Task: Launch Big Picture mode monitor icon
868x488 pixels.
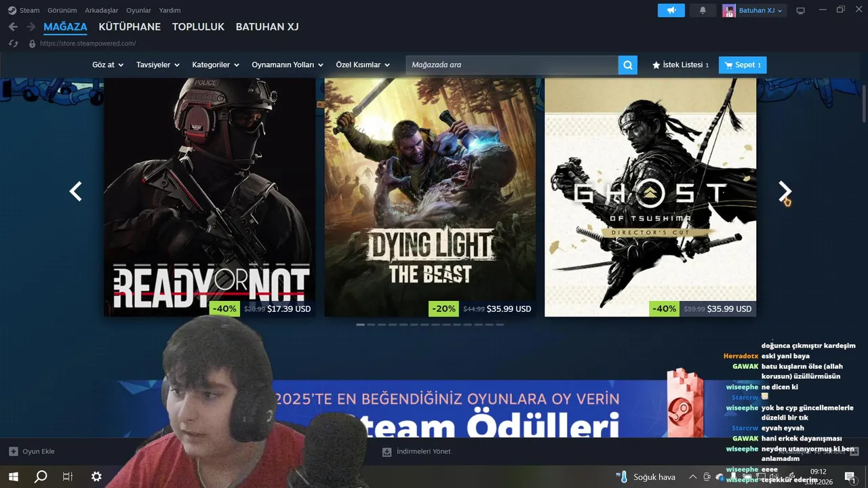Action: (x=800, y=10)
